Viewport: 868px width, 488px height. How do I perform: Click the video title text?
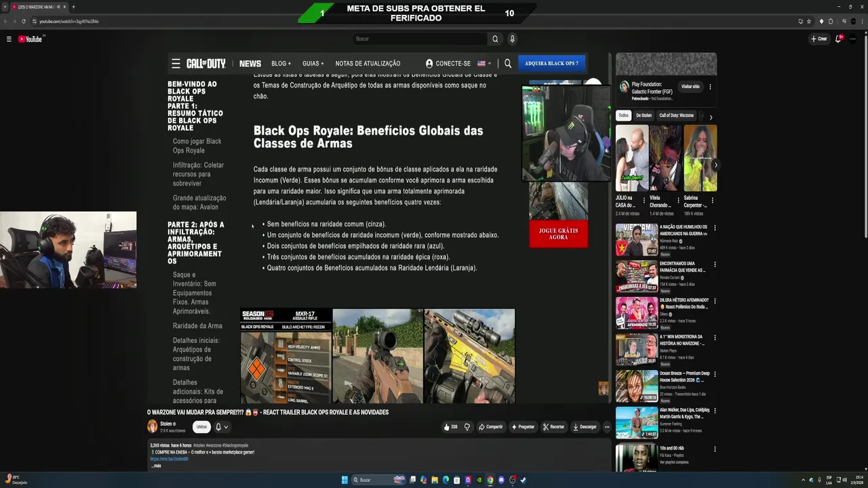coord(268,412)
